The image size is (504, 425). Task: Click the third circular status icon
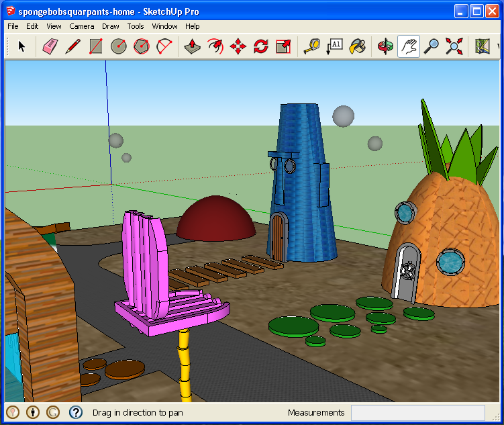coord(53,412)
